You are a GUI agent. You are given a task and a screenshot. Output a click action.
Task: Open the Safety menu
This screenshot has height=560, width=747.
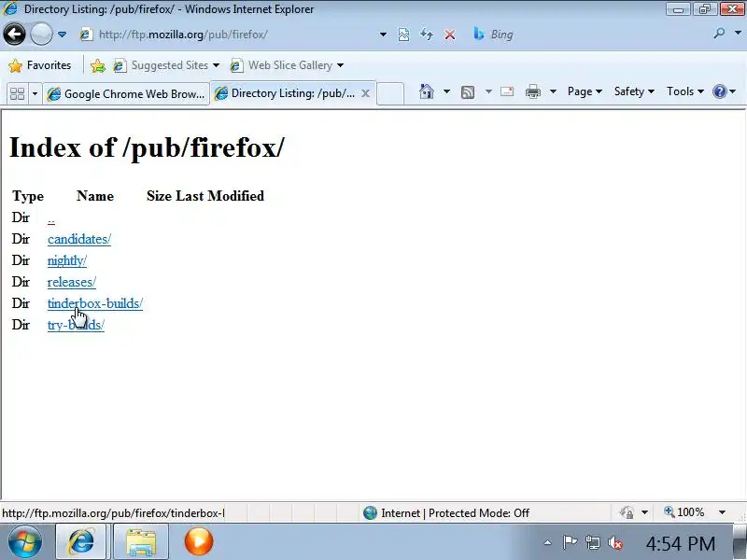[x=634, y=91]
